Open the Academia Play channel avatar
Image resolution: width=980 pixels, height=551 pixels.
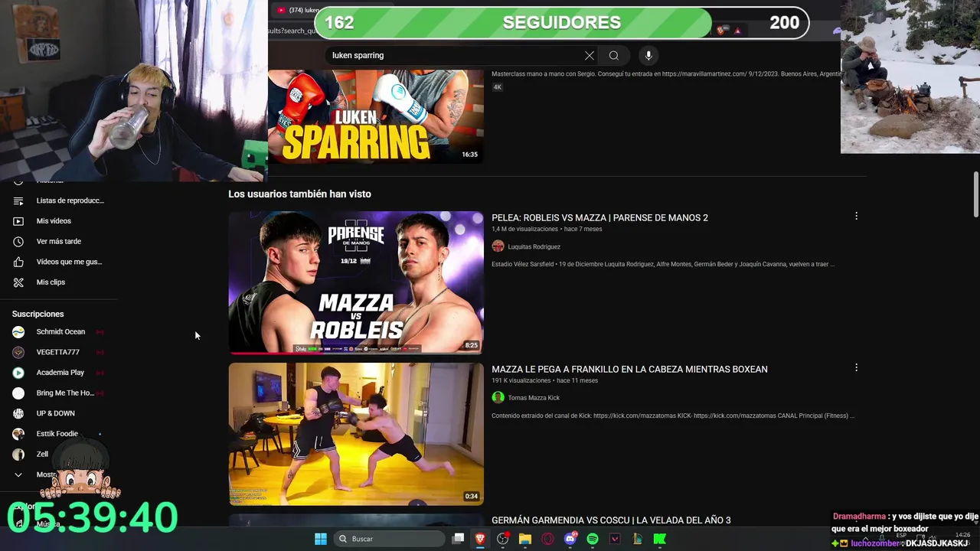(x=18, y=373)
